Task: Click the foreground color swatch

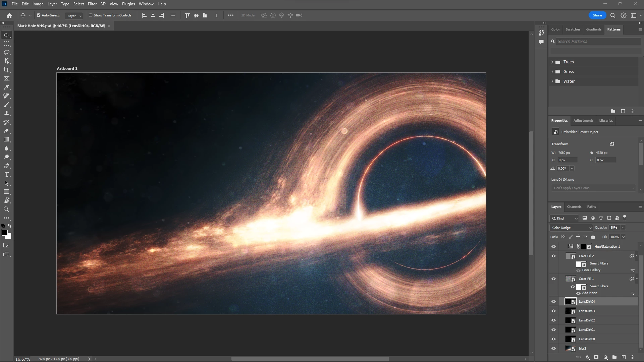Action: pyautogui.click(x=5, y=233)
